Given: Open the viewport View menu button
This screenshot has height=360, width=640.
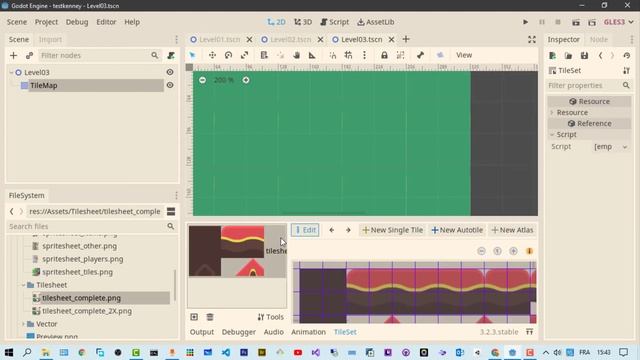Looking at the screenshot, I should coord(464,55).
